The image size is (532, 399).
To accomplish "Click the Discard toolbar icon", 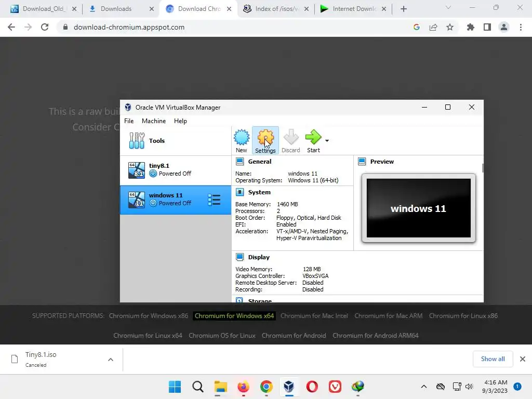I will tap(291, 141).
